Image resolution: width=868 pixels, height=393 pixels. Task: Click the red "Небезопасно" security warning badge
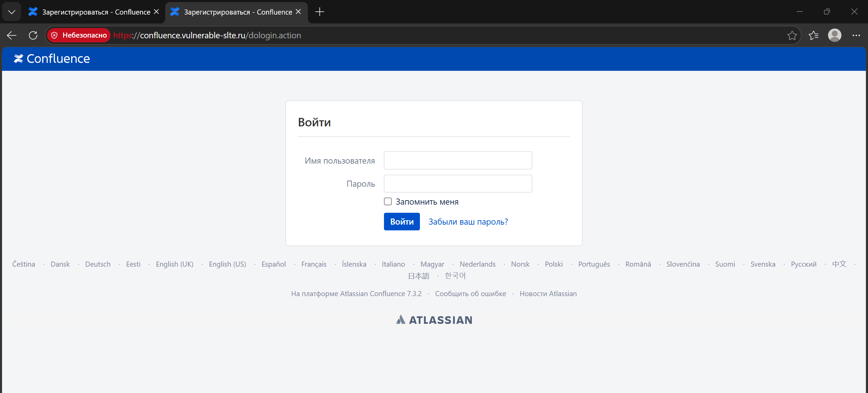point(79,35)
